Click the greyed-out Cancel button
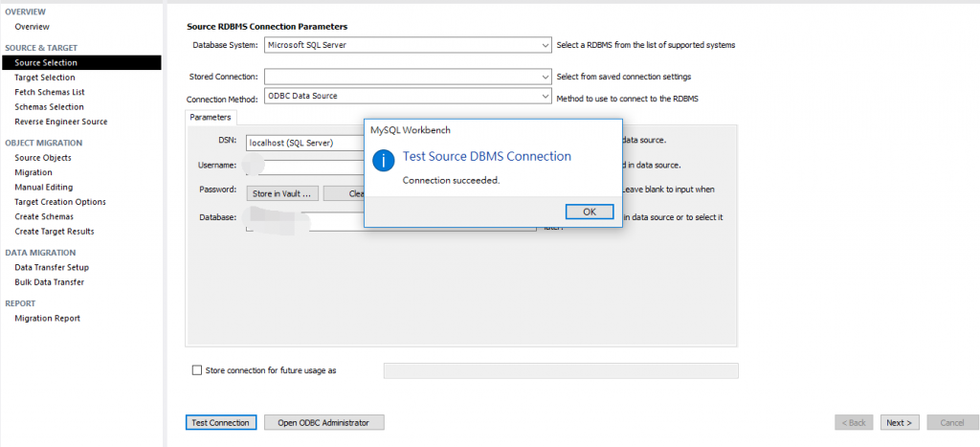The image size is (980, 447). pyautogui.click(x=952, y=423)
